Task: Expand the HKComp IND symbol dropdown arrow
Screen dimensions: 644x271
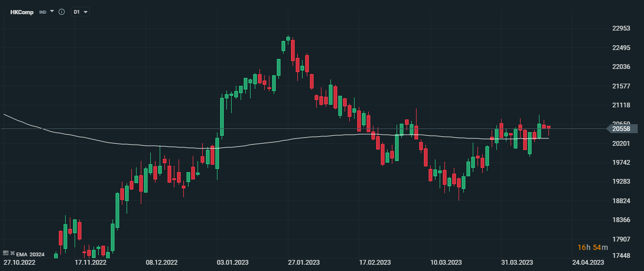Action: [52, 11]
